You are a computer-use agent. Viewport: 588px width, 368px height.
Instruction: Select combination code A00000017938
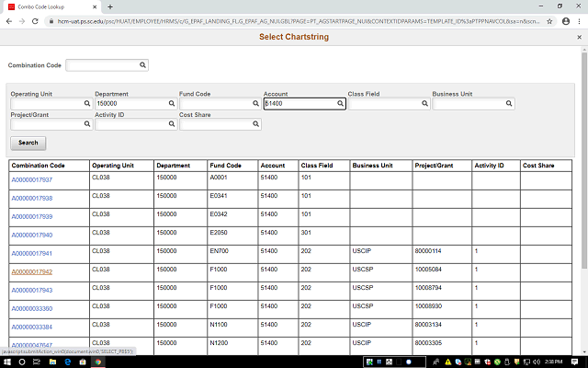[x=32, y=199]
